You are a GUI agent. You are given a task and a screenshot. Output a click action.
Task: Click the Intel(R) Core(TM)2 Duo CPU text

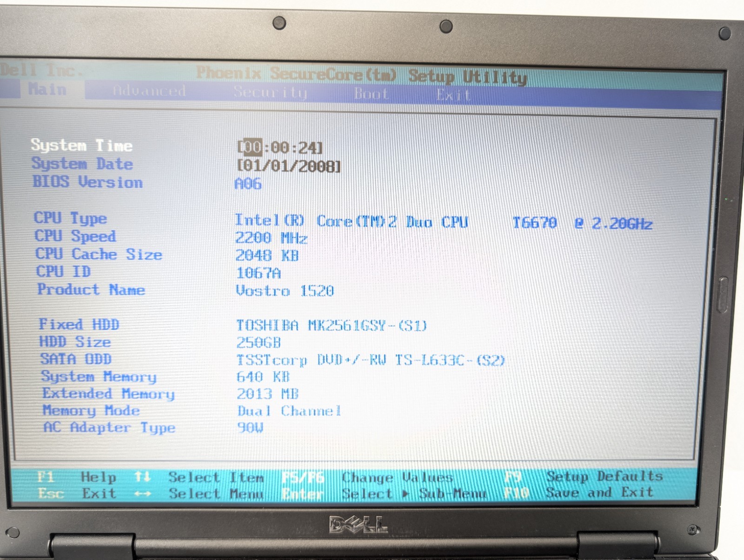pyautogui.click(x=351, y=221)
